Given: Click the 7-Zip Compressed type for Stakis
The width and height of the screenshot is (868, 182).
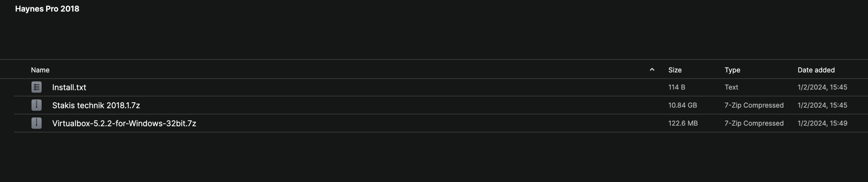Looking at the screenshot, I should 754,105.
